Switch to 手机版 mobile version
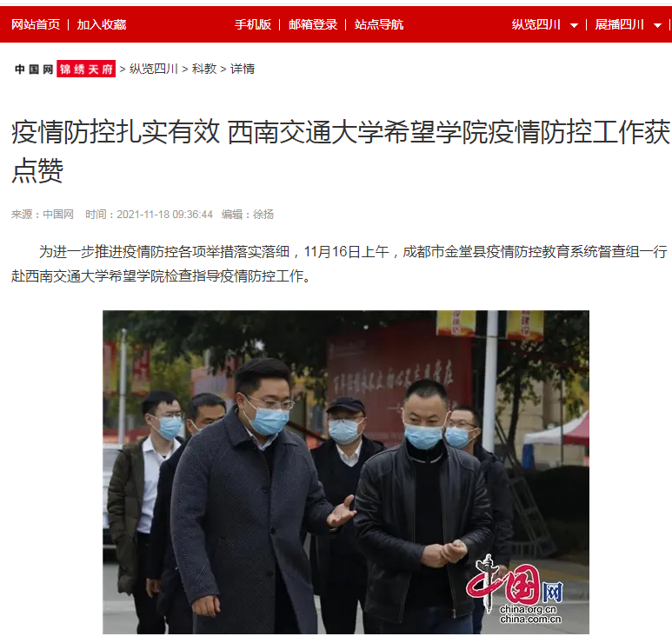672x643 pixels. tap(253, 24)
